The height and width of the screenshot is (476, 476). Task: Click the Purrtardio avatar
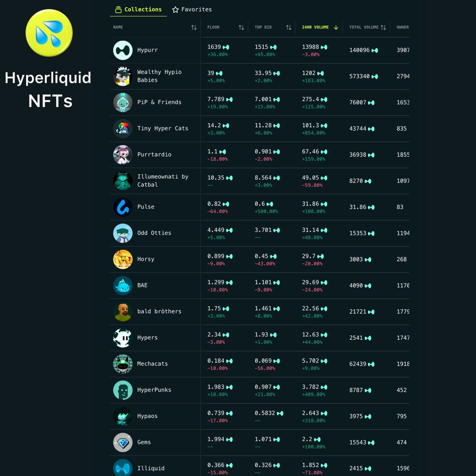pos(123,155)
